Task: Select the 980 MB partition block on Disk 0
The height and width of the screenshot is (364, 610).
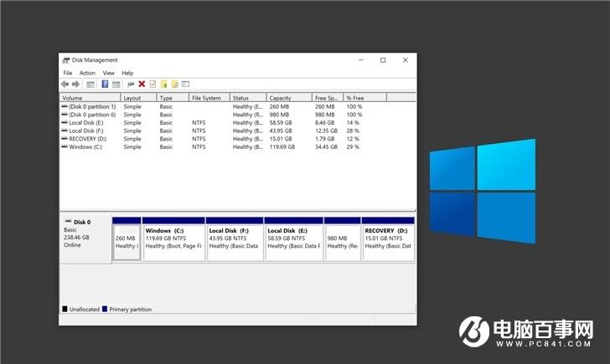Action: (343, 239)
